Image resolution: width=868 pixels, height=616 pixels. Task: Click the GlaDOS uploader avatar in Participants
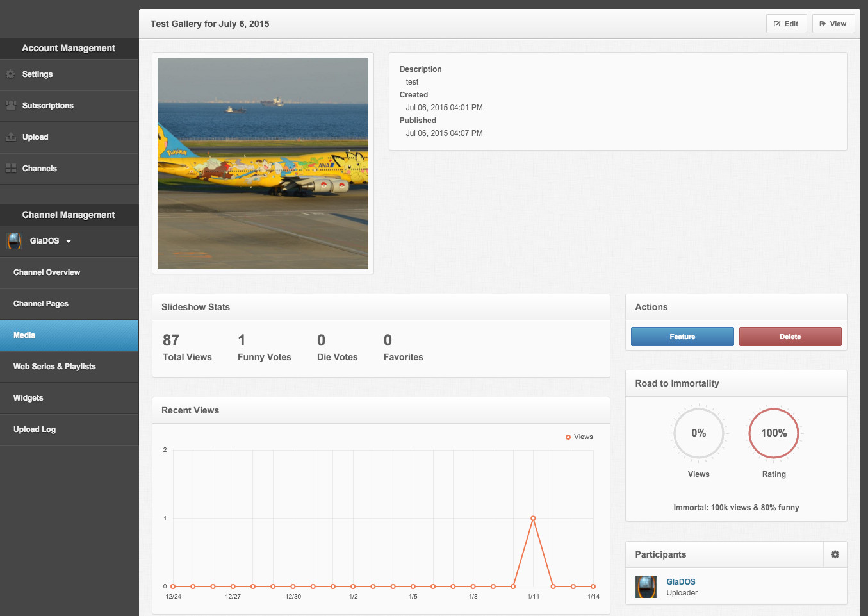point(646,587)
